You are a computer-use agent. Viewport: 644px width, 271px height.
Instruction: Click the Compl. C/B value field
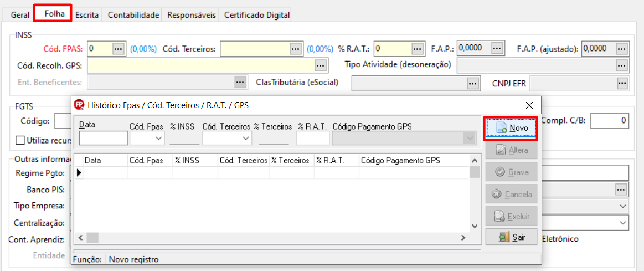[610, 120]
